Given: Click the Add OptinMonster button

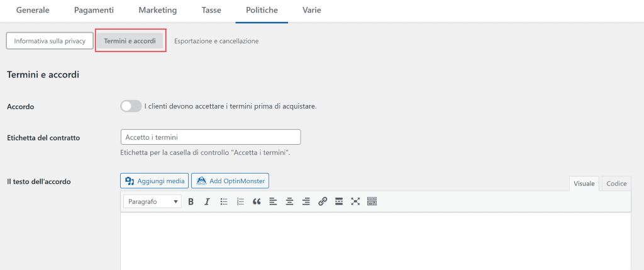Looking at the screenshot, I should tap(230, 181).
